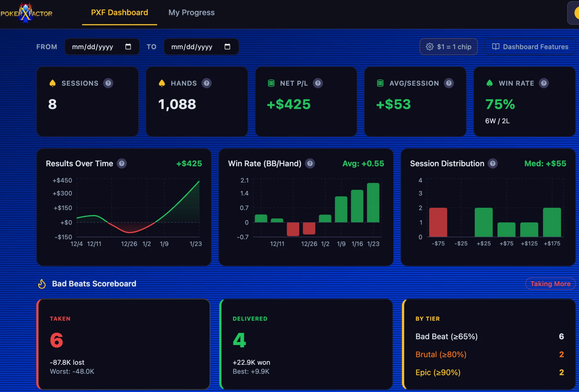Click gear icon in chip button
579x392 pixels.
point(430,47)
